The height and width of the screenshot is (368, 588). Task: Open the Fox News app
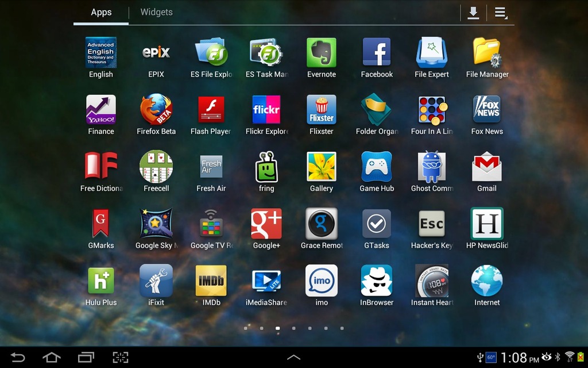pos(487,110)
